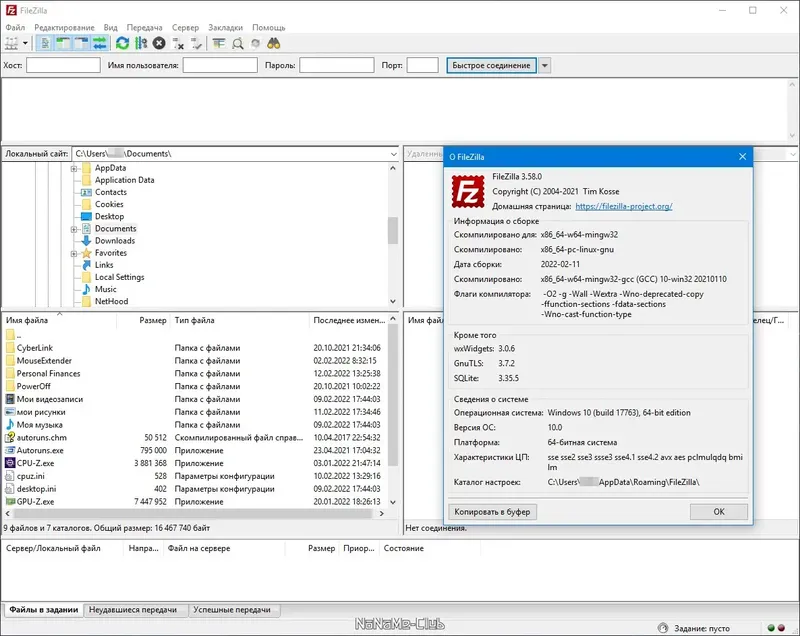Click the Имя пользователя input field

(220, 65)
